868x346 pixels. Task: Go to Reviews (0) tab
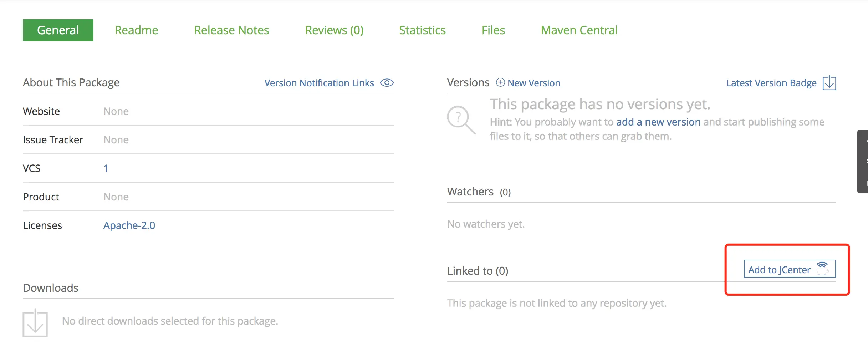[334, 30]
